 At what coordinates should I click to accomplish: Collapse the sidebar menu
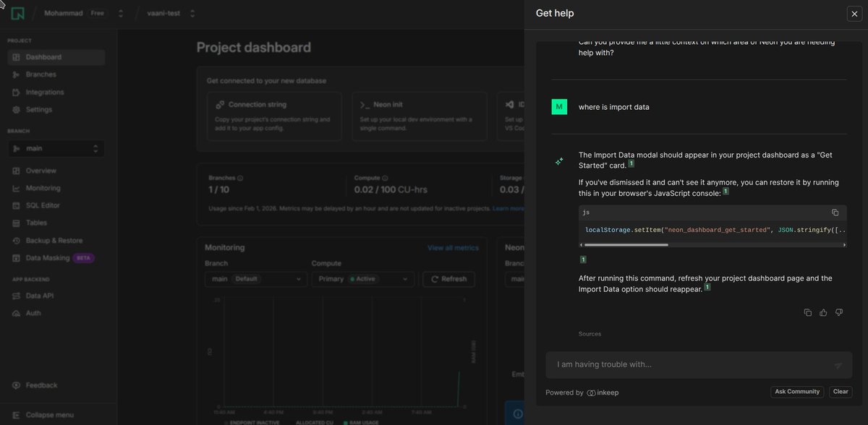coord(56,415)
